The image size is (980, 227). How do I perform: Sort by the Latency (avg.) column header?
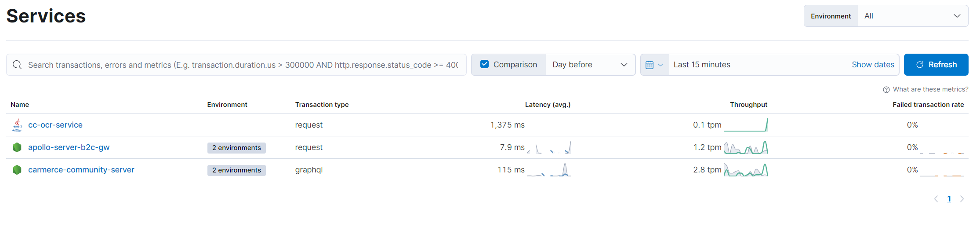pyautogui.click(x=548, y=105)
